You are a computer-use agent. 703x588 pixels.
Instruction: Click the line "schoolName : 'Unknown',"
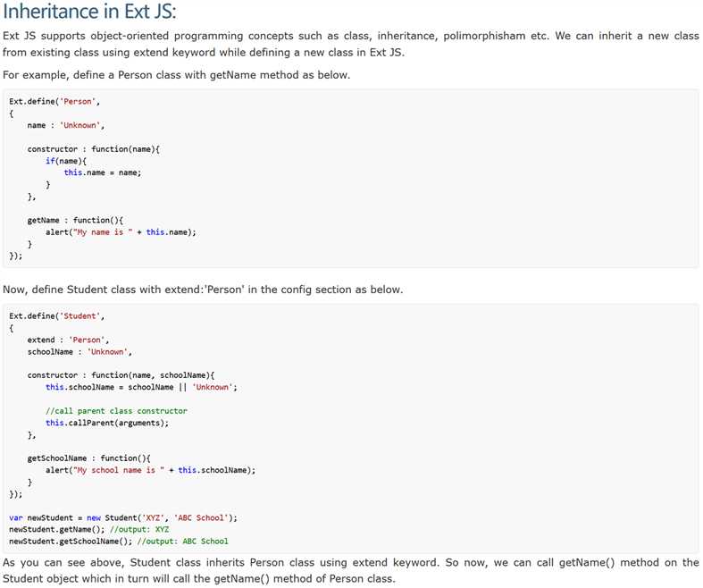(80, 352)
